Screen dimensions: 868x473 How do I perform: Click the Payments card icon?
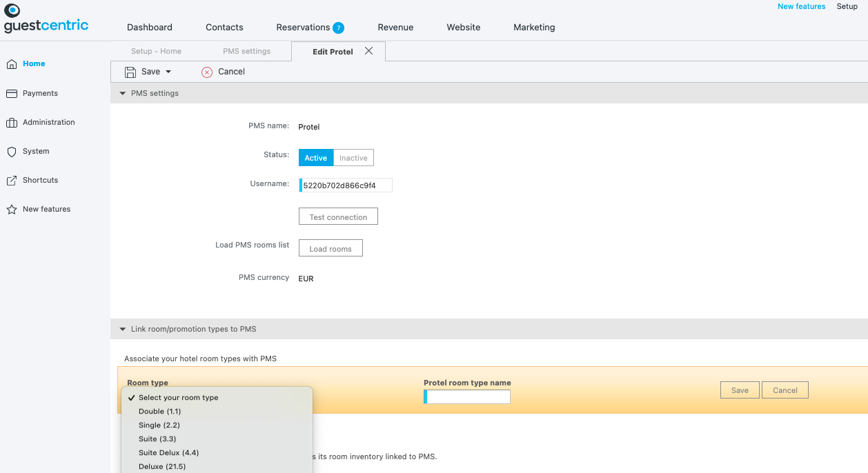[x=11, y=94]
